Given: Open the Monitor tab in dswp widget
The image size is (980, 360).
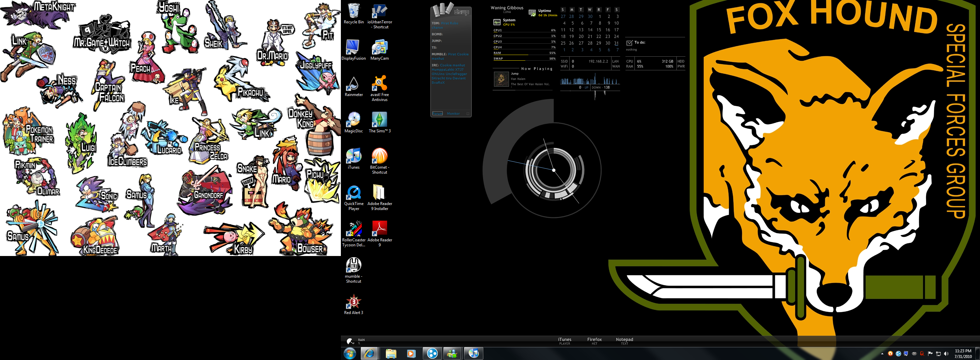Looking at the screenshot, I should click(453, 114).
